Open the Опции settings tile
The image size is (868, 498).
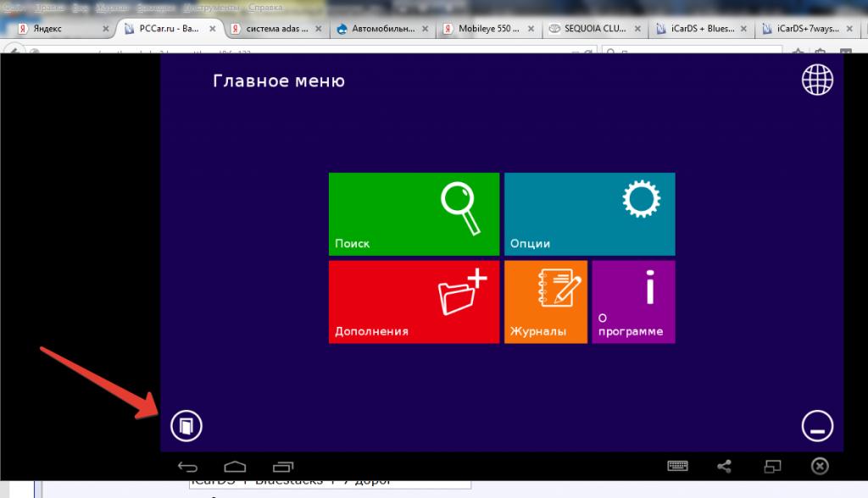point(589,214)
